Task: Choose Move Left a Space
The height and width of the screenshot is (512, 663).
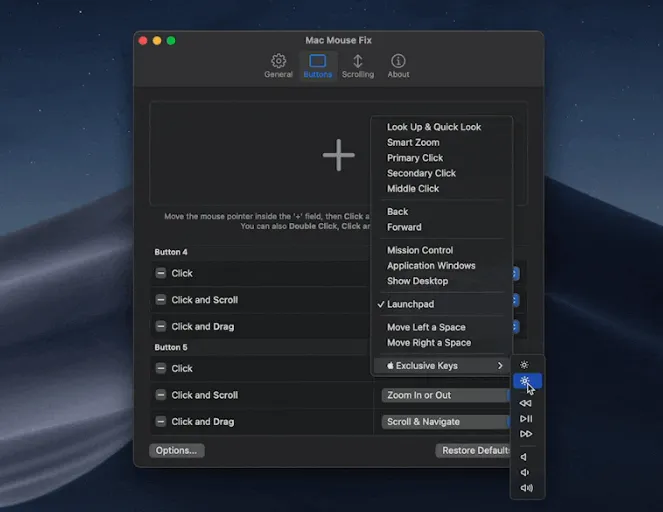Action: [442, 327]
